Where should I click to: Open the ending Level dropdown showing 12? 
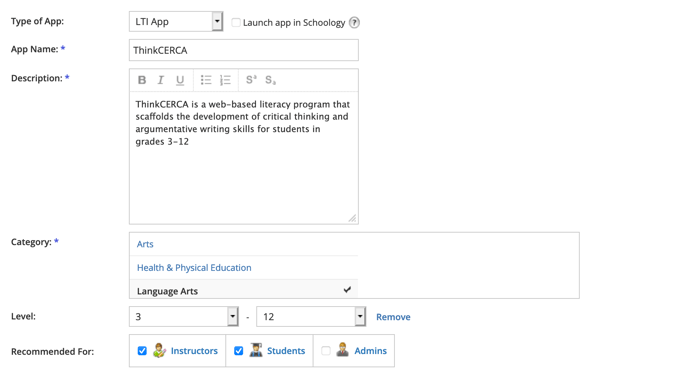[x=311, y=317]
